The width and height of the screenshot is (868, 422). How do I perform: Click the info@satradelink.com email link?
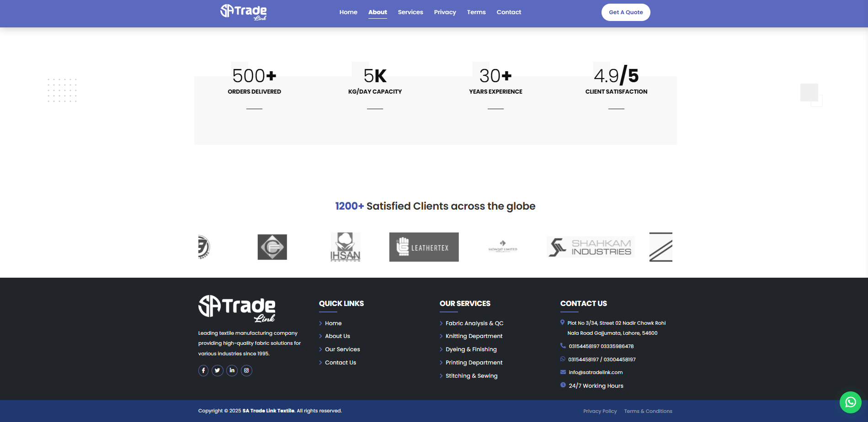tap(596, 373)
